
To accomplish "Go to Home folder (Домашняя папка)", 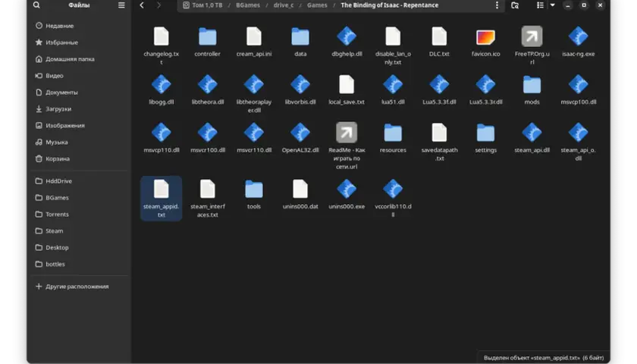I will [79, 59].
